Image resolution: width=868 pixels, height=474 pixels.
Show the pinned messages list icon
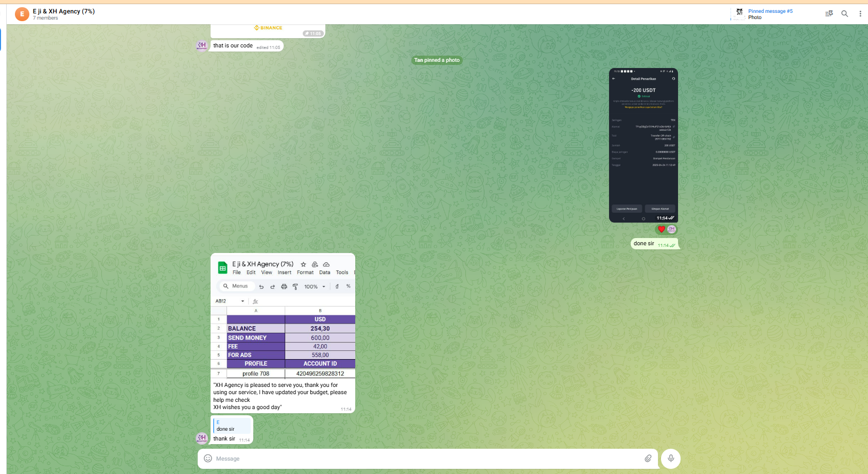point(829,14)
